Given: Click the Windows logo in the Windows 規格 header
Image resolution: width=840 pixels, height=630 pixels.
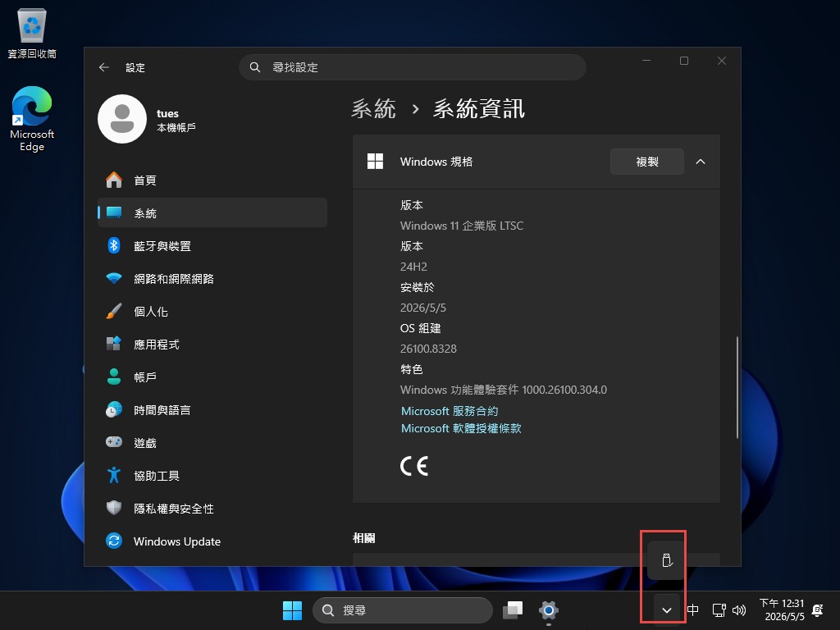Looking at the screenshot, I should (x=375, y=162).
